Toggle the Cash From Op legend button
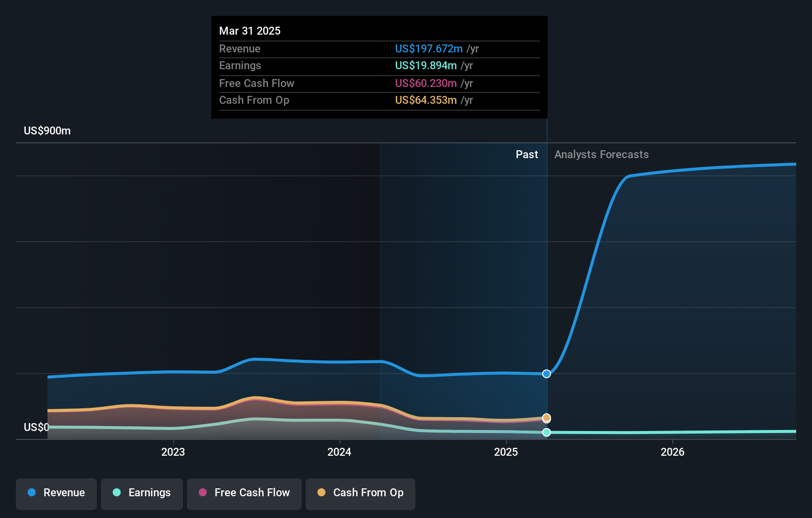This screenshot has width=812, height=518. (361, 494)
